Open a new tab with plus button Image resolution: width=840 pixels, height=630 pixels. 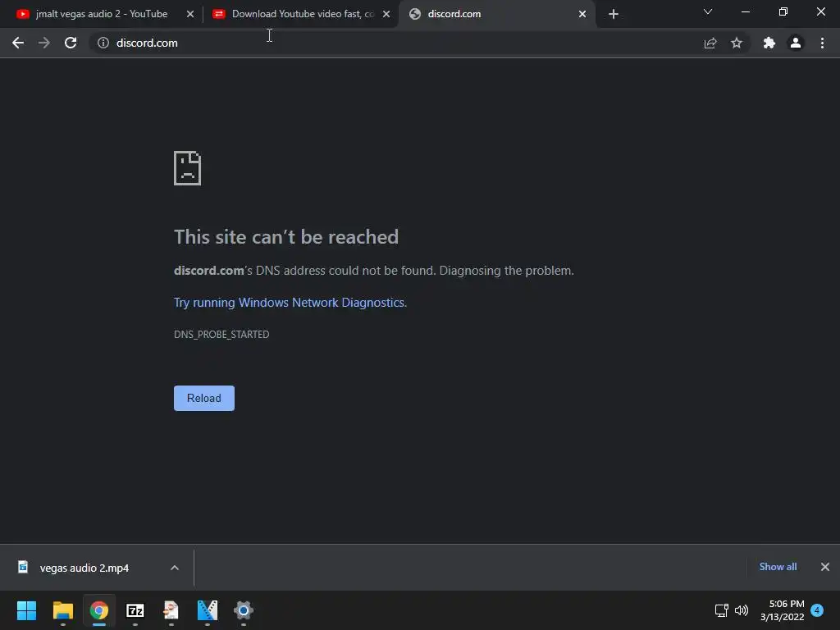pos(614,14)
